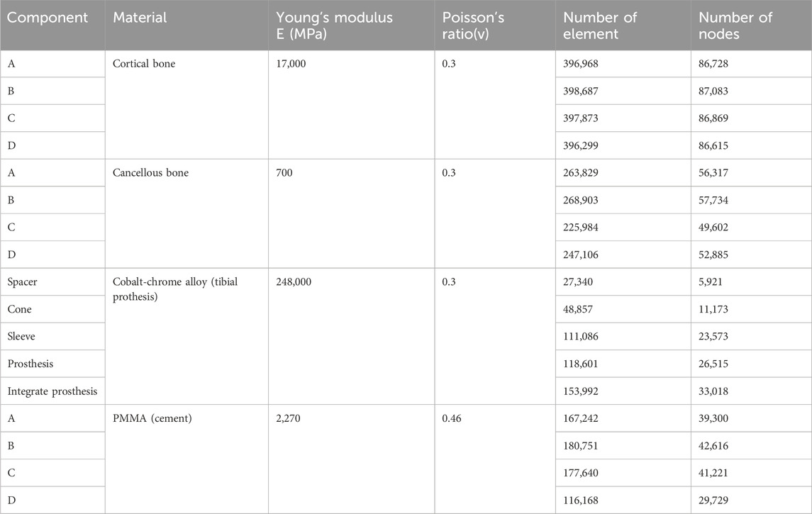Select the Cone component cell
The image size is (812, 514).
[20, 309]
